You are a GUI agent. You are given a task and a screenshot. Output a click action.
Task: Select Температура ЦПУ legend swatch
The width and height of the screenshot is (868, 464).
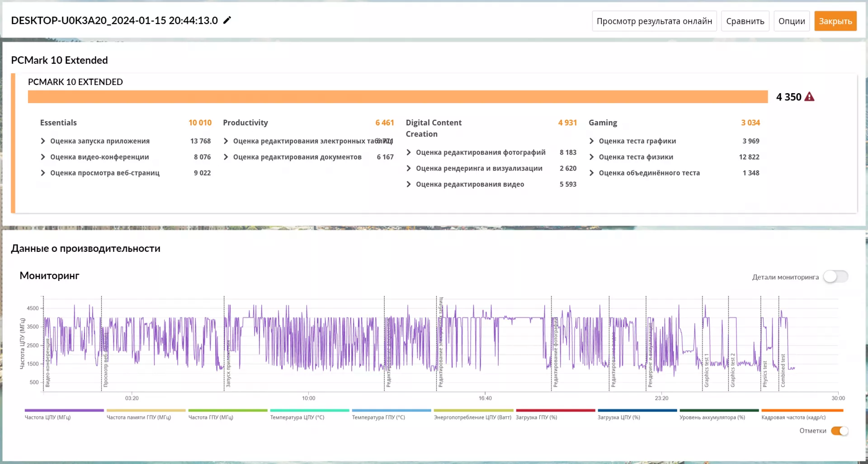tap(310, 411)
